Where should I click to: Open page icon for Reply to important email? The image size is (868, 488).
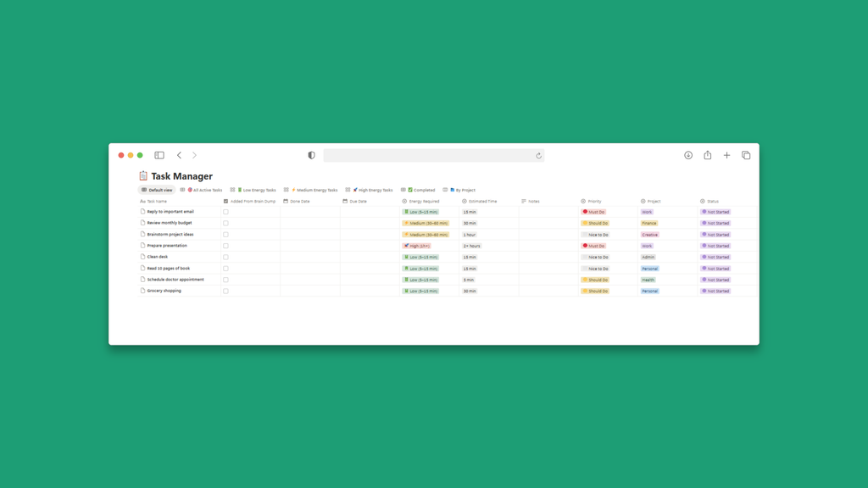[x=142, y=211]
